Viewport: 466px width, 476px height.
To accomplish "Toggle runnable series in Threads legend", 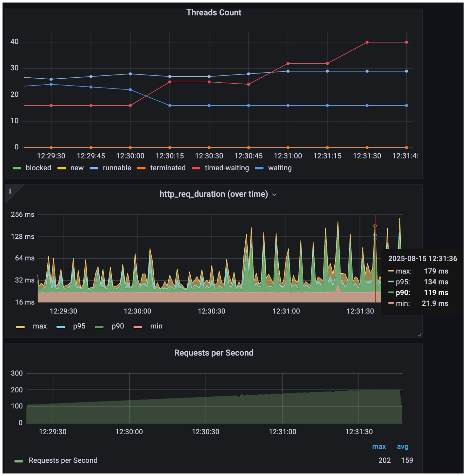I will [117, 168].
